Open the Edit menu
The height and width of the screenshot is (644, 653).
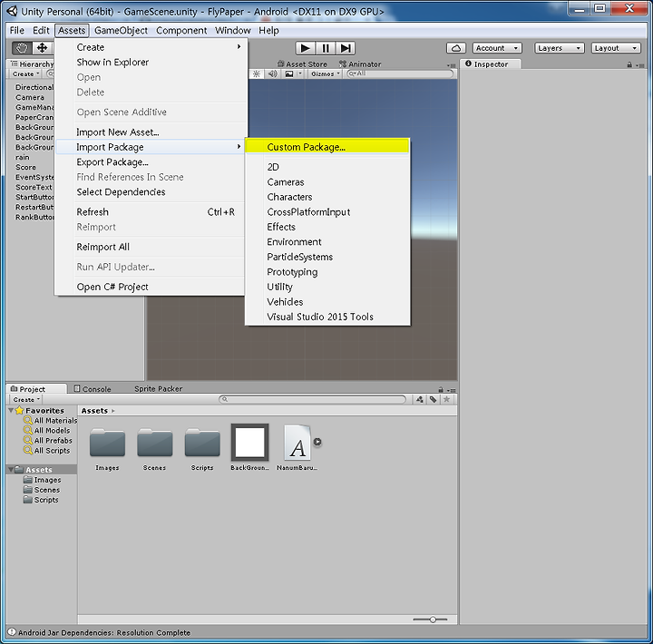click(x=41, y=31)
